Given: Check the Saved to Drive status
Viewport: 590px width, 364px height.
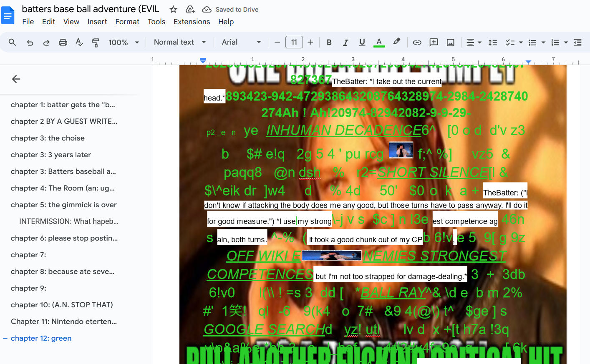Looking at the screenshot, I should pos(230,9).
